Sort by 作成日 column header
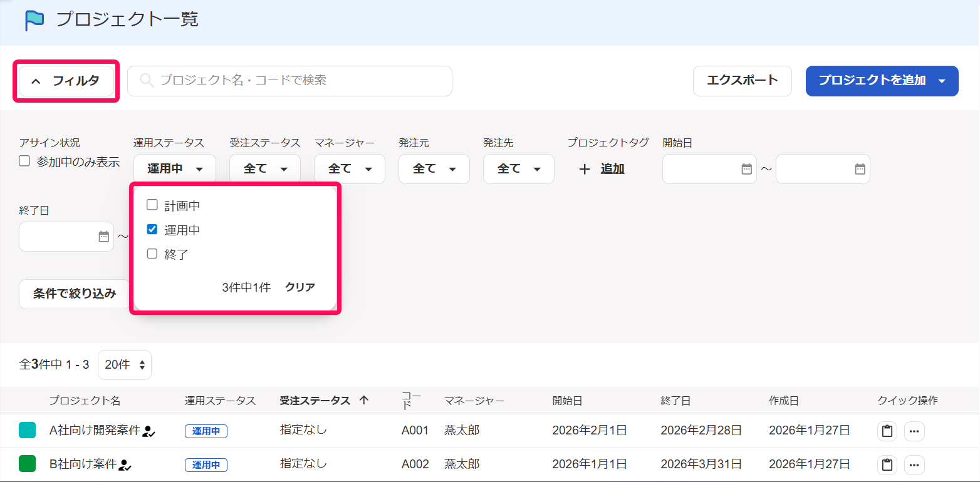Image resolution: width=980 pixels, height=482 pixels. [784, 401]
